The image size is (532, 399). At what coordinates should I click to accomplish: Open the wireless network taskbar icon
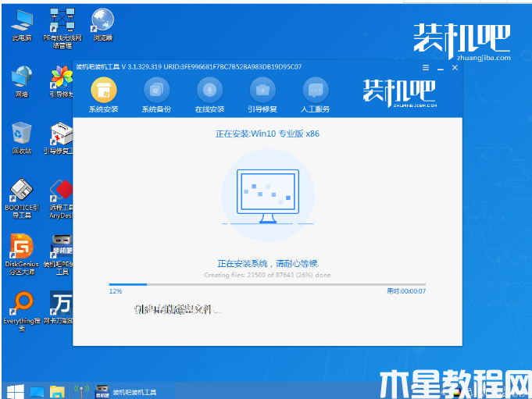[x=81, y=391]
